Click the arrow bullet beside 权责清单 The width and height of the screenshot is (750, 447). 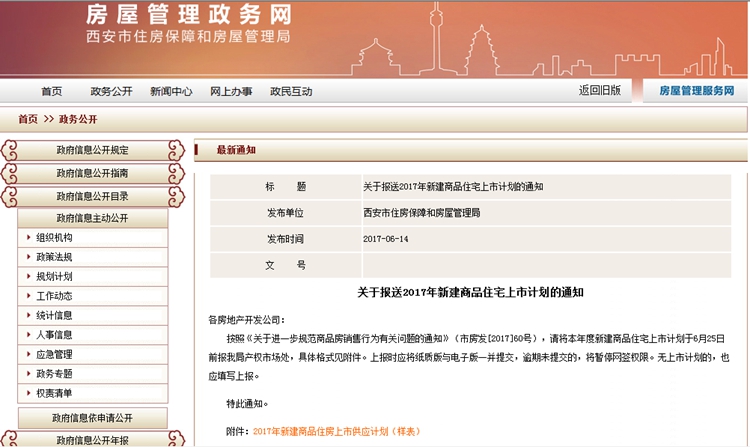click(29, 392)
